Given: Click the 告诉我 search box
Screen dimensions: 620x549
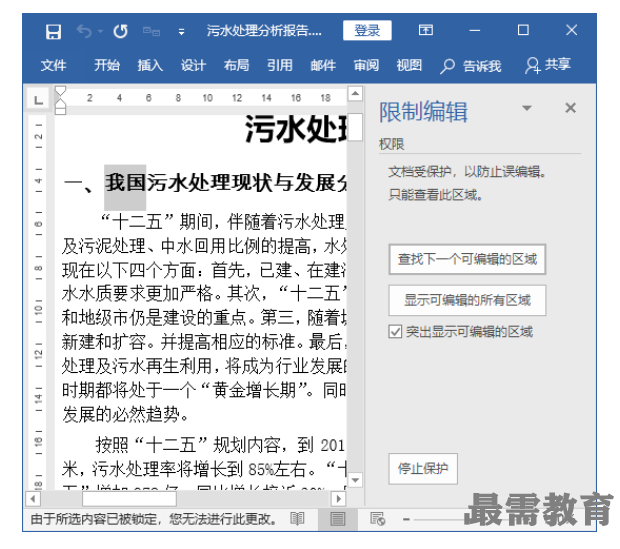Looking at the screenshot, I should click(471, 66).
